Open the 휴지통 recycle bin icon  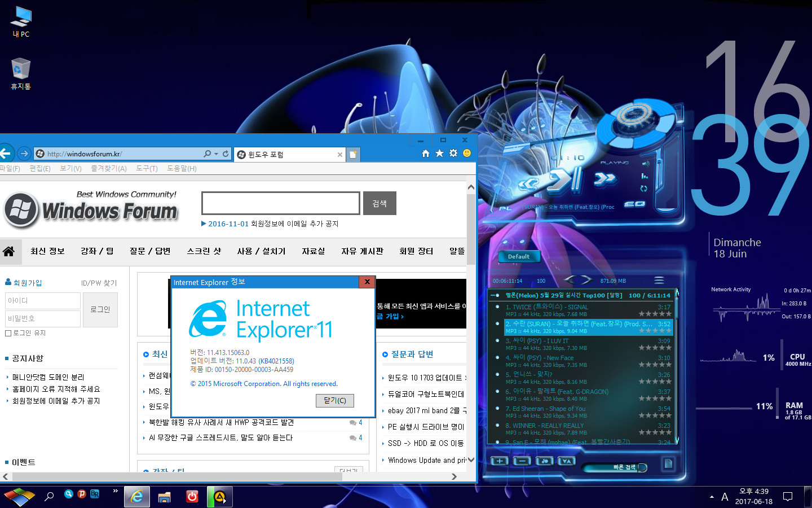point(21,74)
